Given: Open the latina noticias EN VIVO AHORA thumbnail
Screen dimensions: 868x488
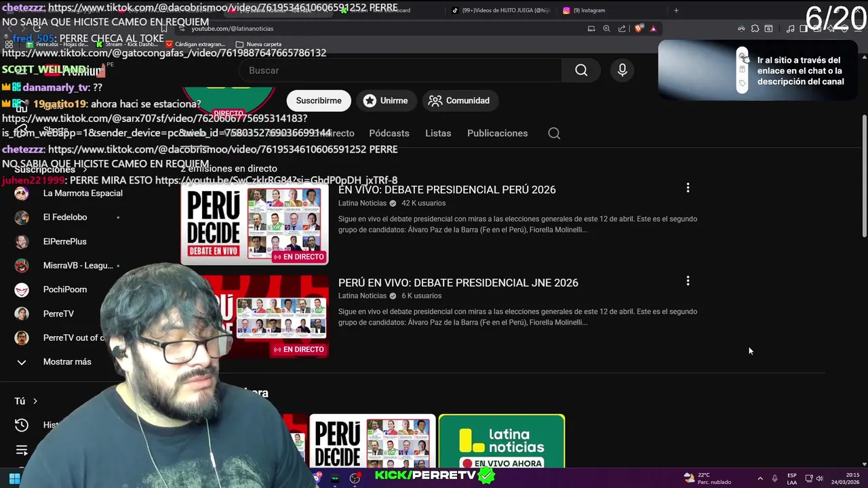Looking at the screenshot, I should pyautogui.click(x=502, y=442).
